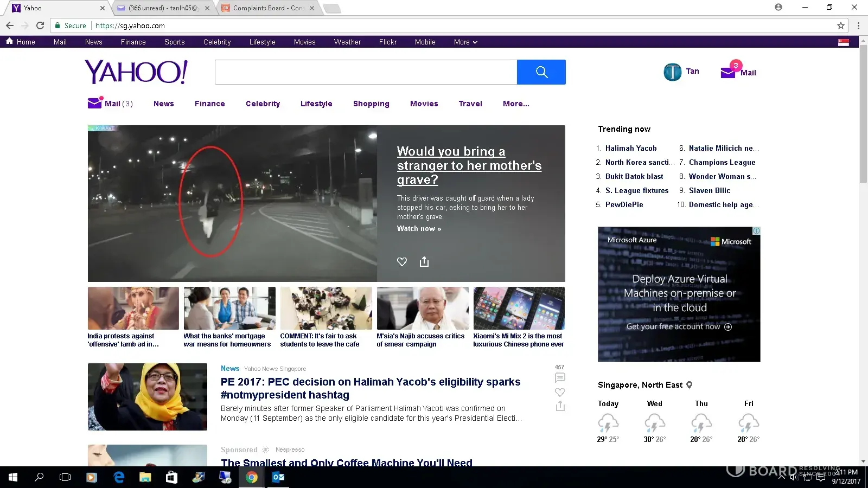The height and width of the screenshot is (488, 868).
Task: Open the Chrome three-dot menu
Action: [x=858, y=25]
